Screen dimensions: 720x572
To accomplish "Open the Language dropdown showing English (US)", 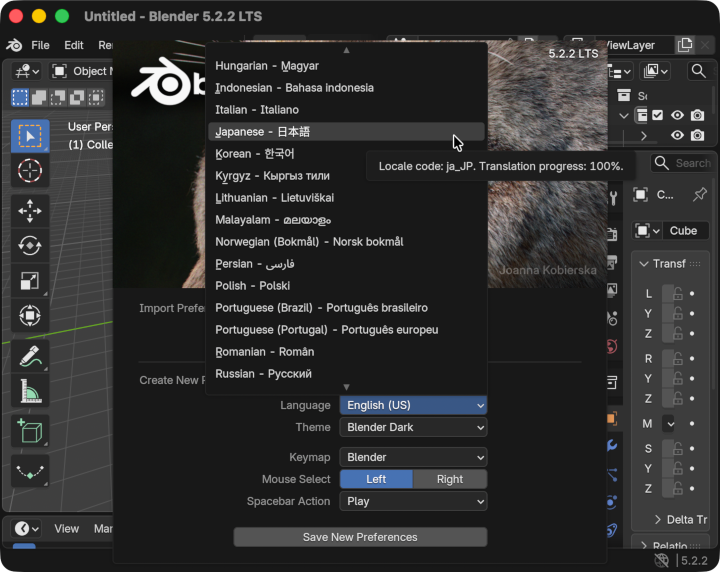I will pos(413,405).
